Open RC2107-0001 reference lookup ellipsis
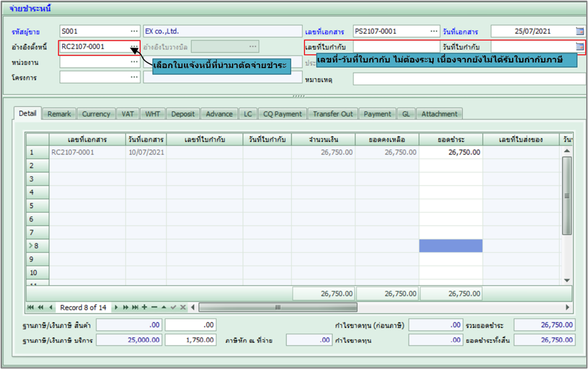588x369 pixels. [x=134, y=47]
